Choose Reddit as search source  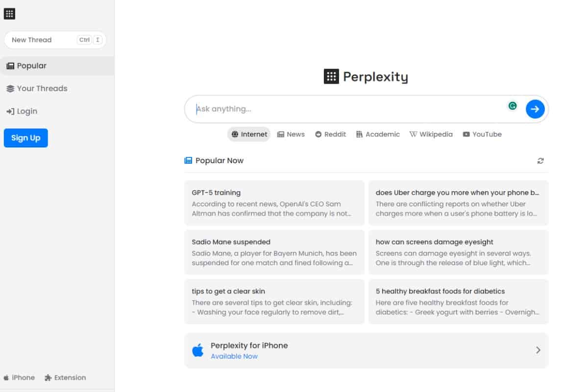(x=330, y=134)
